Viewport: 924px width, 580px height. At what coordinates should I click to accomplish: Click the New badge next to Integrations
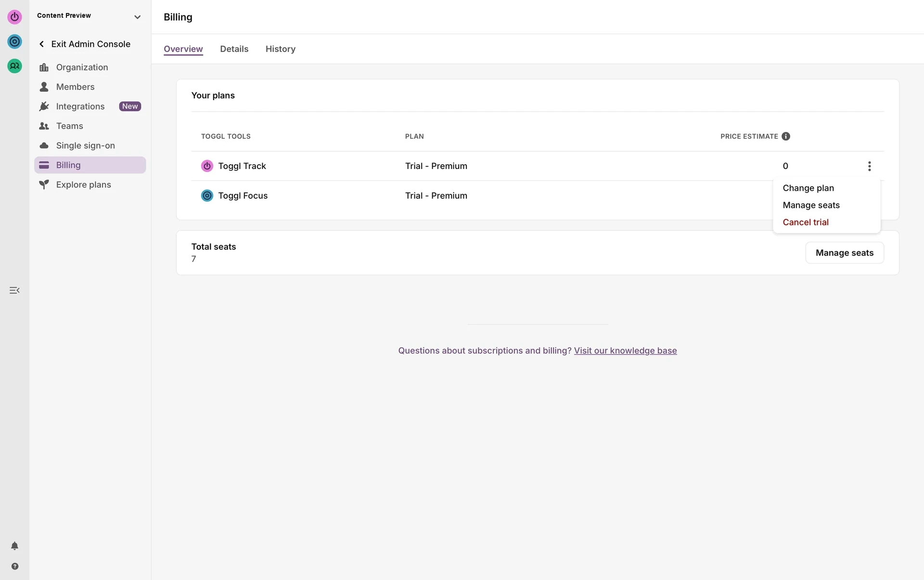coord(130,106)
